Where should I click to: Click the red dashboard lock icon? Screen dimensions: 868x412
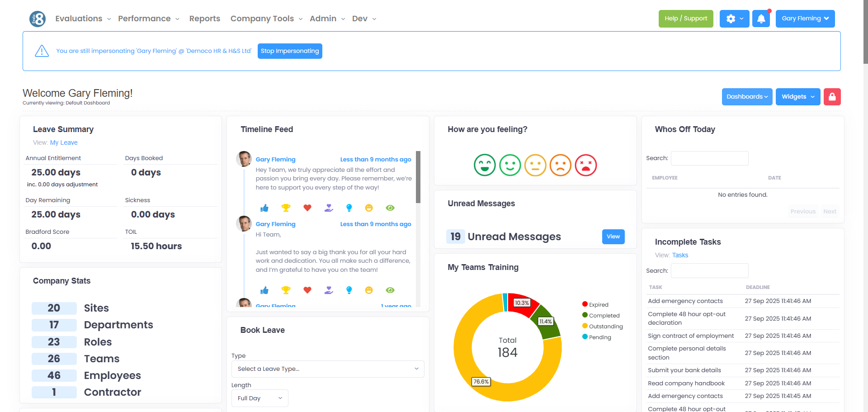point(832,97)
